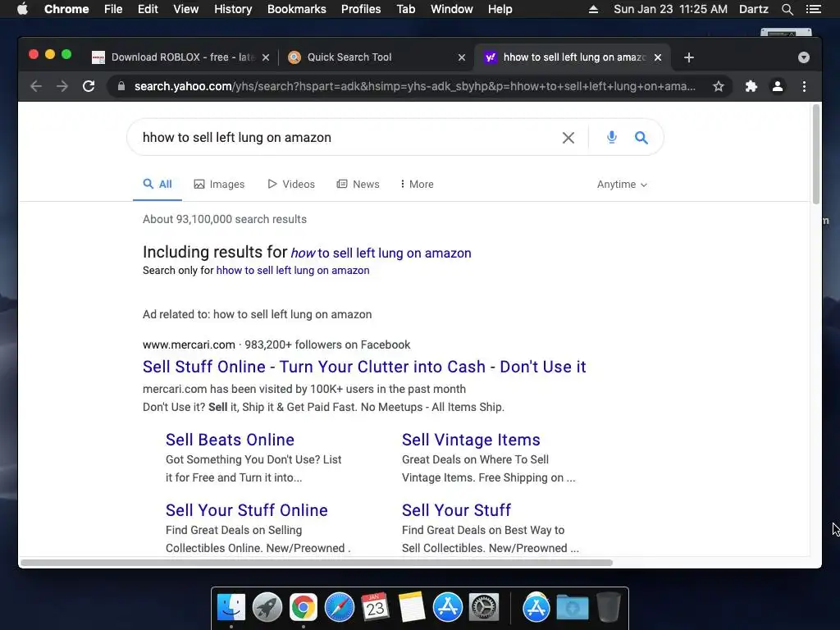
Task: Open Launchpad from the Dock
Action: (267, 608)
